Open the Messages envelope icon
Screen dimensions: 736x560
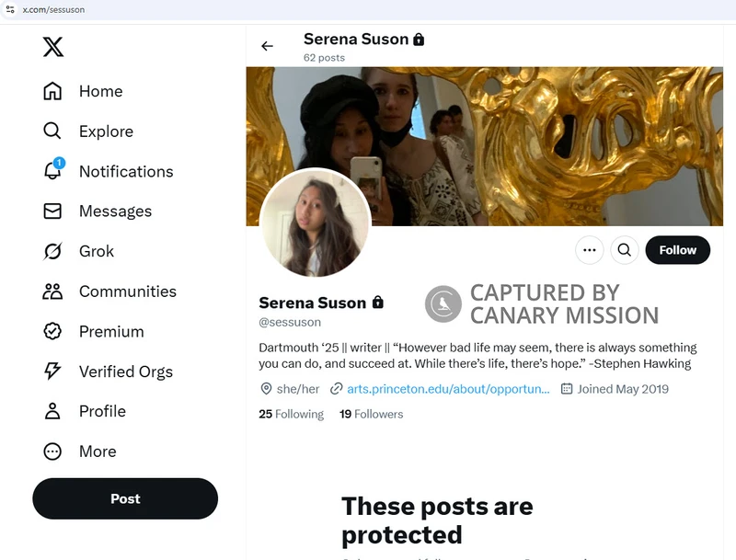[52, 211]
